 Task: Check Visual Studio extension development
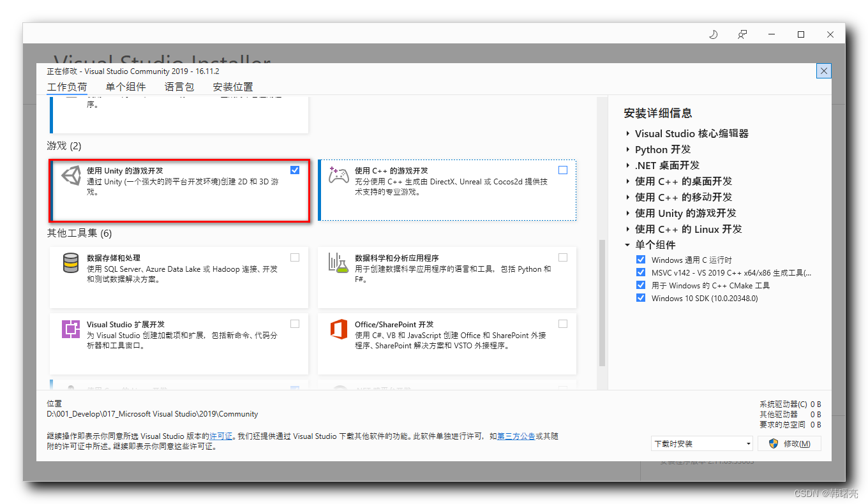pyautogui.click(x=294, y=323)
